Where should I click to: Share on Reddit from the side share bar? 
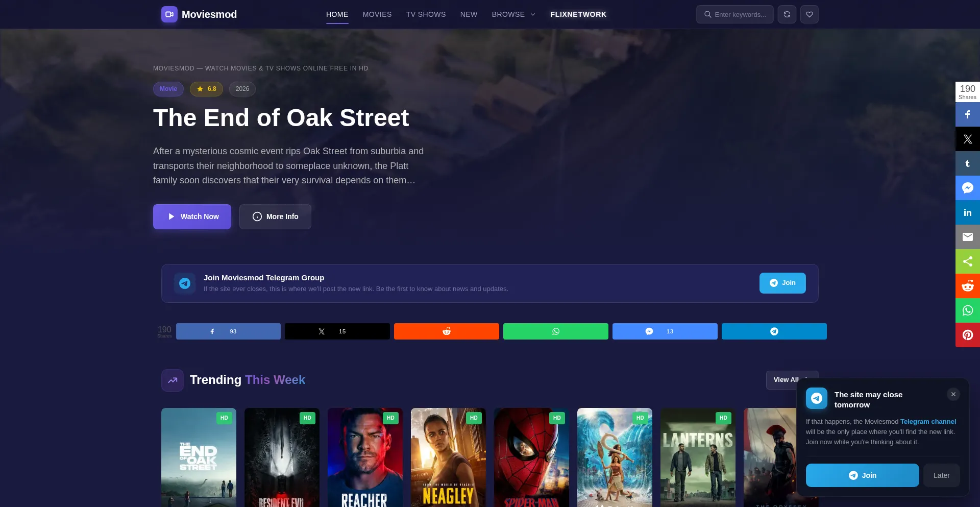(968, 286)
